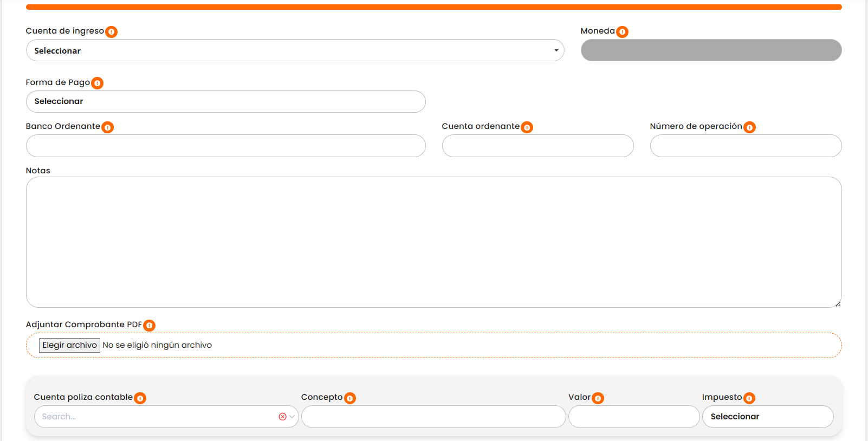Click info icon next to Adjuntar Comprobante PDF

pyautogui.click(x=149, y=326)
